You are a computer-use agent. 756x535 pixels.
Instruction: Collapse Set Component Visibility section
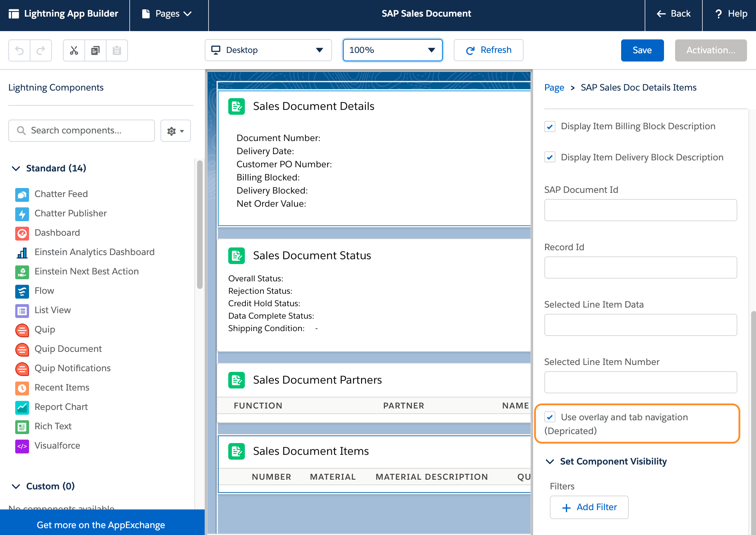[550, 461]
